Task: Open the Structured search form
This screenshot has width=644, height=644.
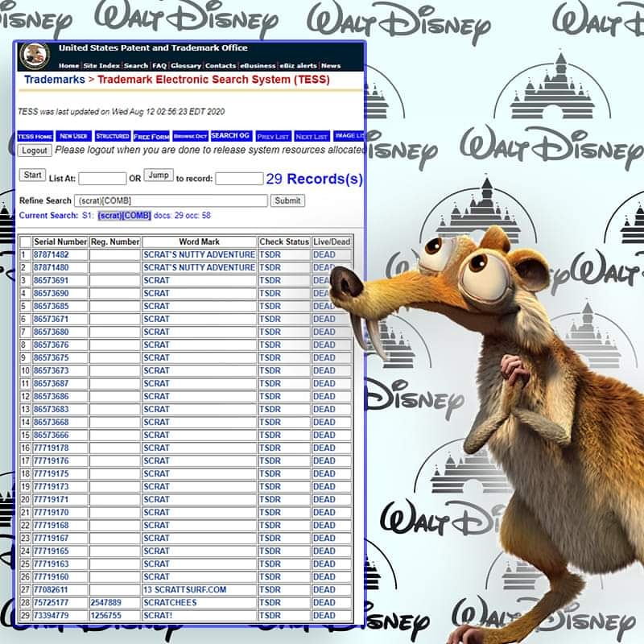Action: coord(113,136)
